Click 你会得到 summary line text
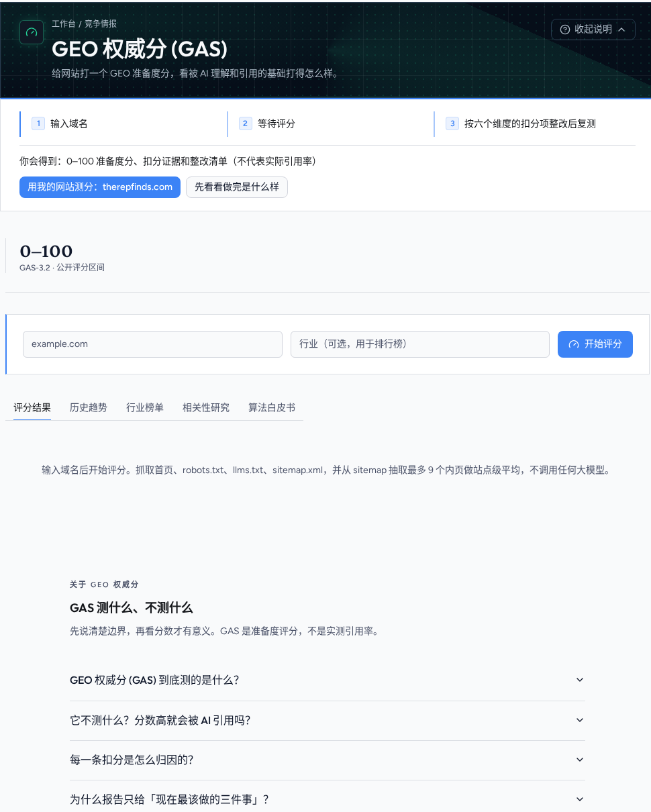 coord(168,162)
